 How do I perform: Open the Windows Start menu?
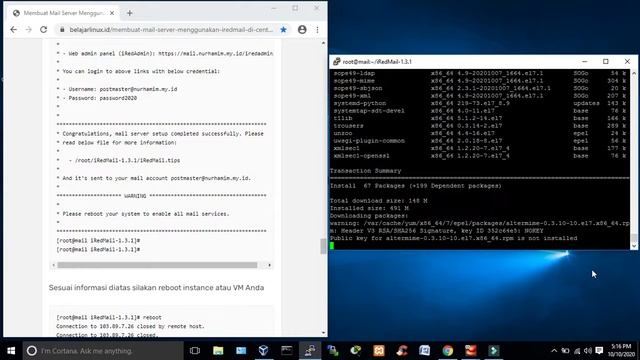tap(11, 351)
